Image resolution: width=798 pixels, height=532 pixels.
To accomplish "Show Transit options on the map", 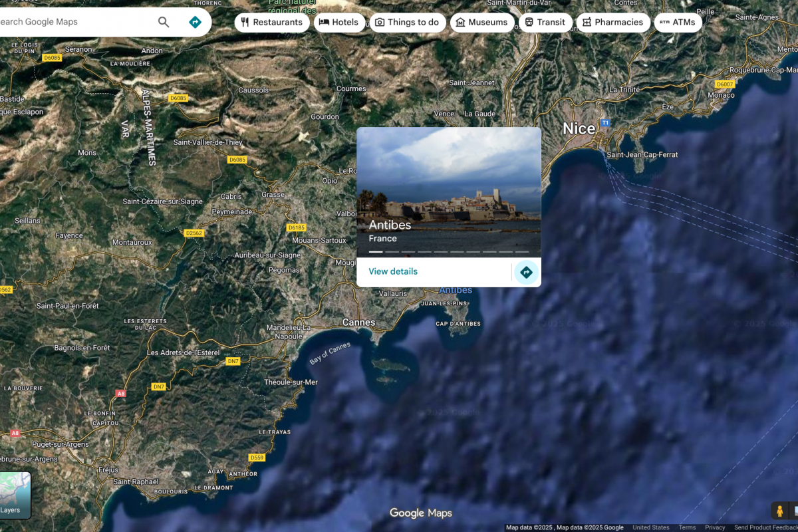I will pos(544,22).
